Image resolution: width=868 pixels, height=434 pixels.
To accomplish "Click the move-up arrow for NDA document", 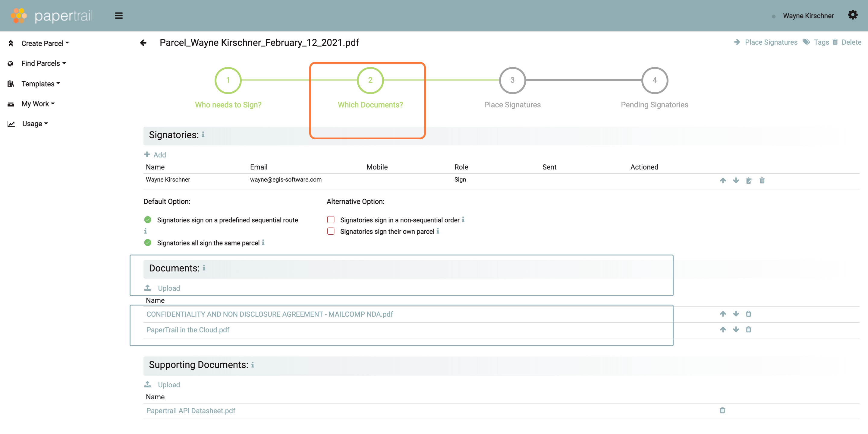I will (x=723, y=314).
